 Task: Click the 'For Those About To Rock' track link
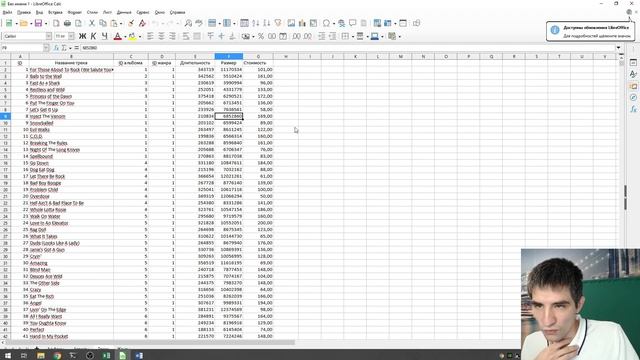coord(71,70)
